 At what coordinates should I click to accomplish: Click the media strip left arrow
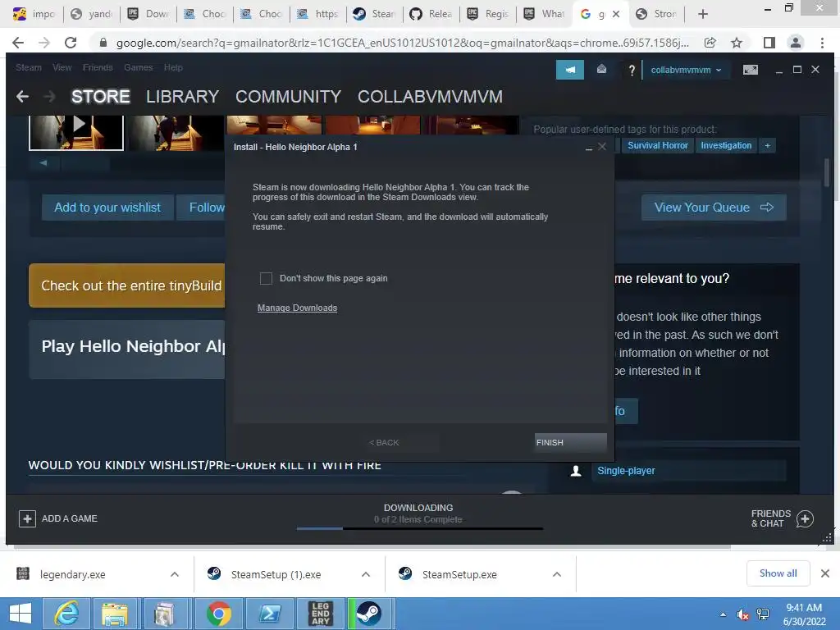click(43, 162)
